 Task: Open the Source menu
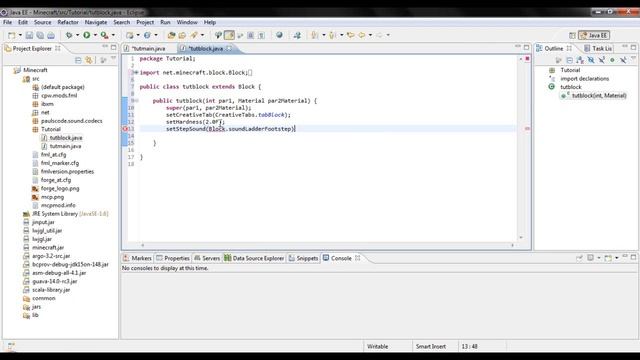click(x=42, y=22)
